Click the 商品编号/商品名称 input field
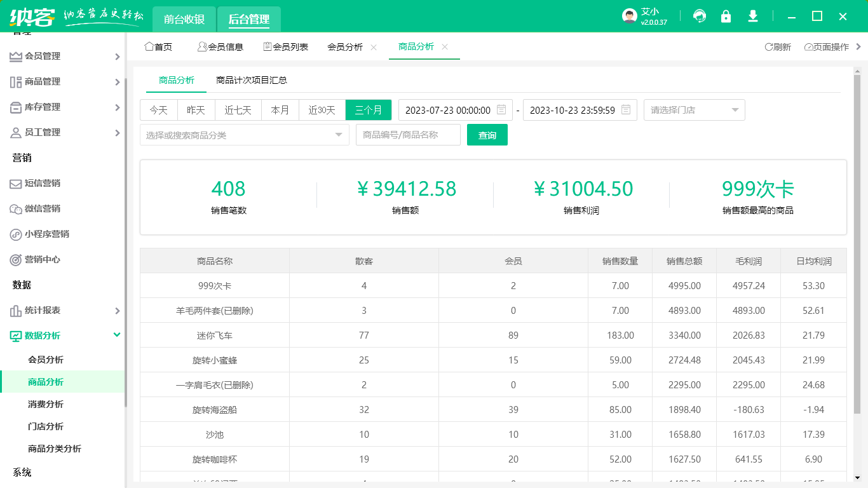The height and width of the screenshot is (488, 868). (x=408, y=135)
